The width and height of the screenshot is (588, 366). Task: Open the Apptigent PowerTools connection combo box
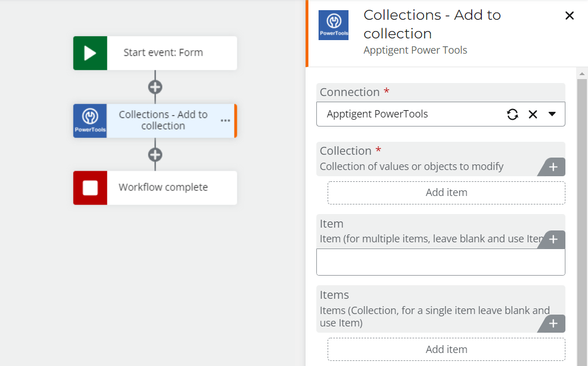[441, 114]
